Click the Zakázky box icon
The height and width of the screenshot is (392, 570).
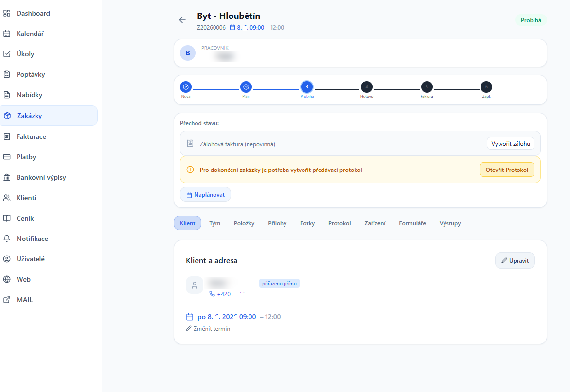7,116
